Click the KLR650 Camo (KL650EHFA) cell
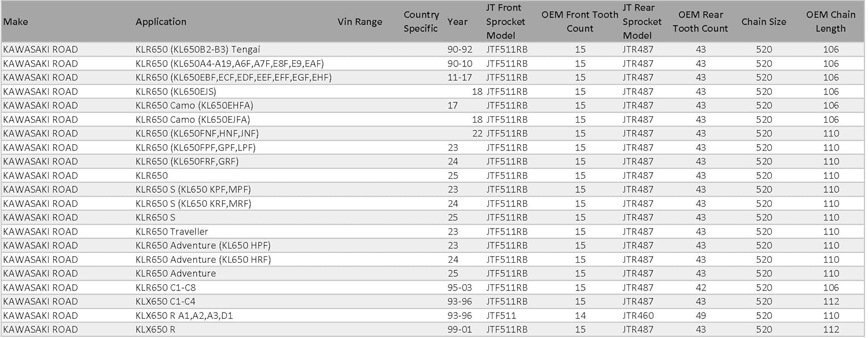 (194, 105)
